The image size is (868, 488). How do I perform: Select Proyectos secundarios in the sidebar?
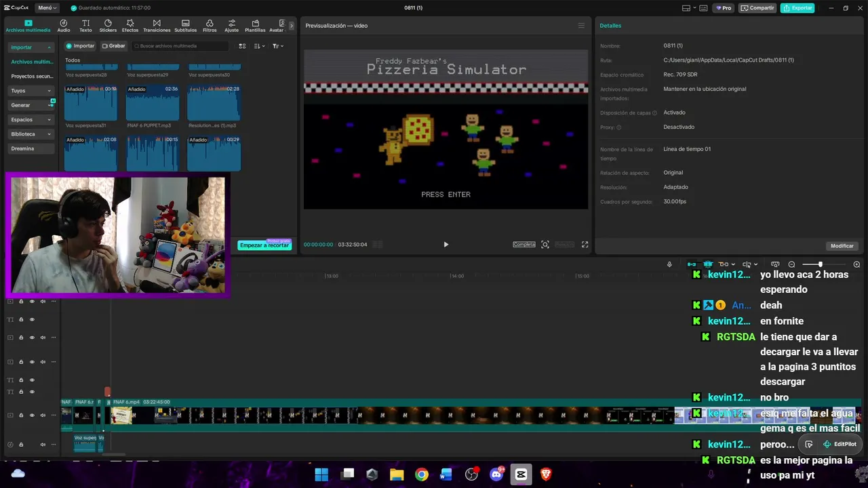pos(31,77)
